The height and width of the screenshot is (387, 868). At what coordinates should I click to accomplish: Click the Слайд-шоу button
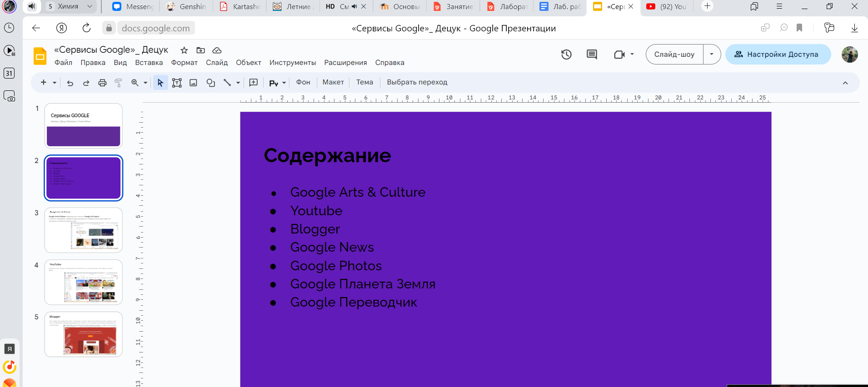674,55
